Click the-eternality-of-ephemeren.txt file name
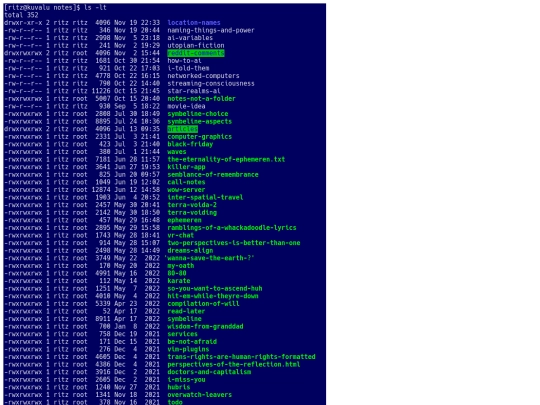 tap(226, 159)
